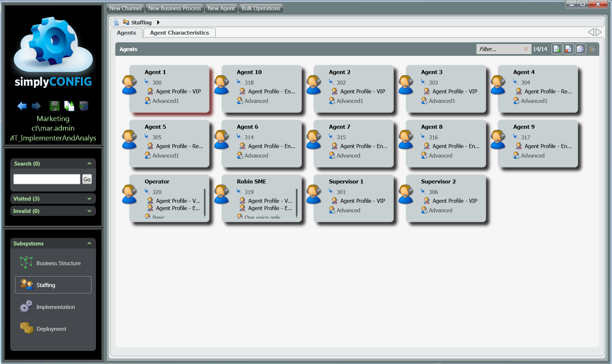Click the Go search button

87,179
